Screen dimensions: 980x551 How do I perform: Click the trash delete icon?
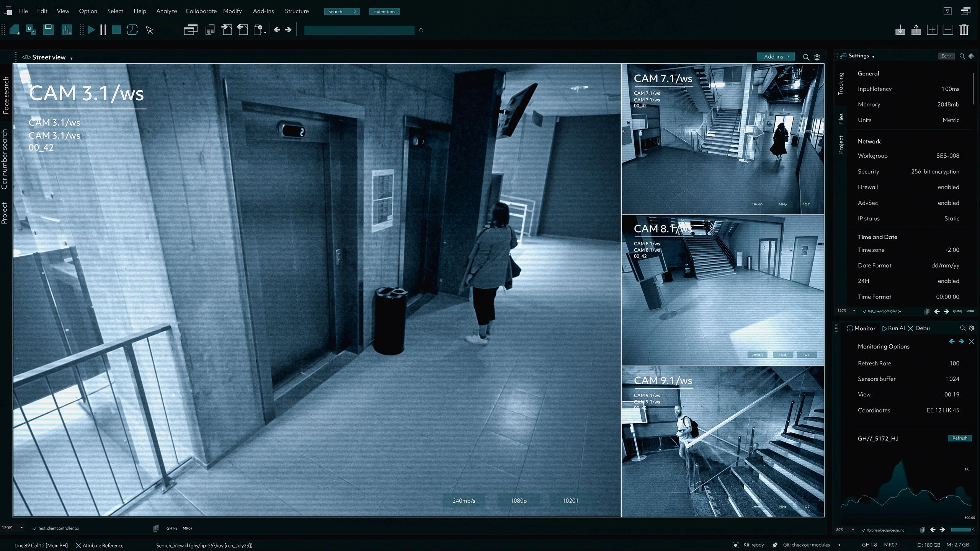point(964,30)
